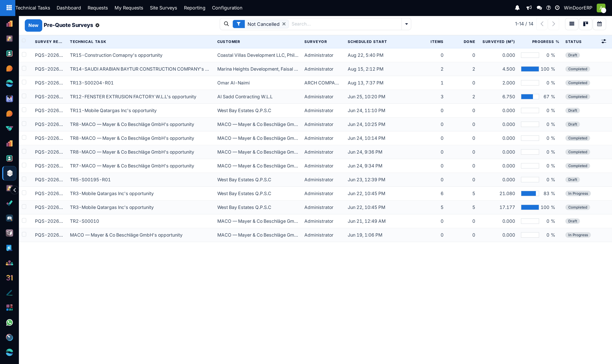Open the Reporting menu
This screenshot has height=364, width=612.
point(194,8)
